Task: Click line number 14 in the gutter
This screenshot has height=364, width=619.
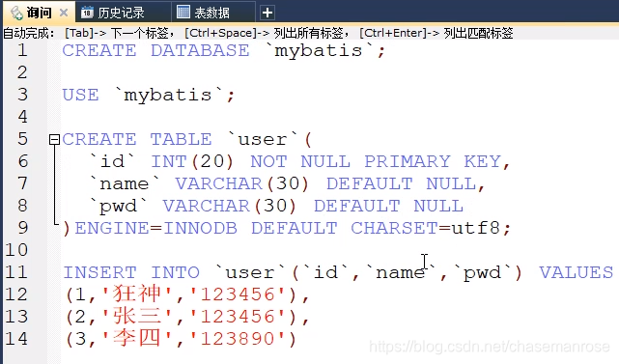Action: [x=16, y=339]
